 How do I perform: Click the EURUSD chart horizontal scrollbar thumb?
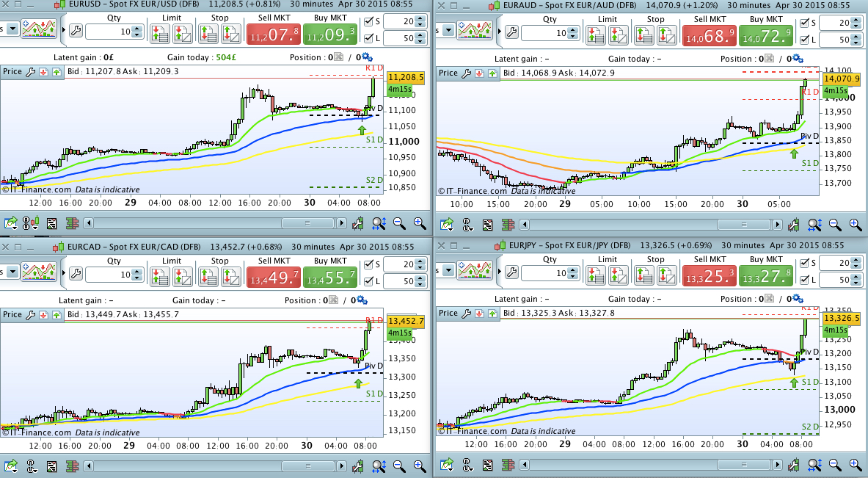tap(307, 223)
